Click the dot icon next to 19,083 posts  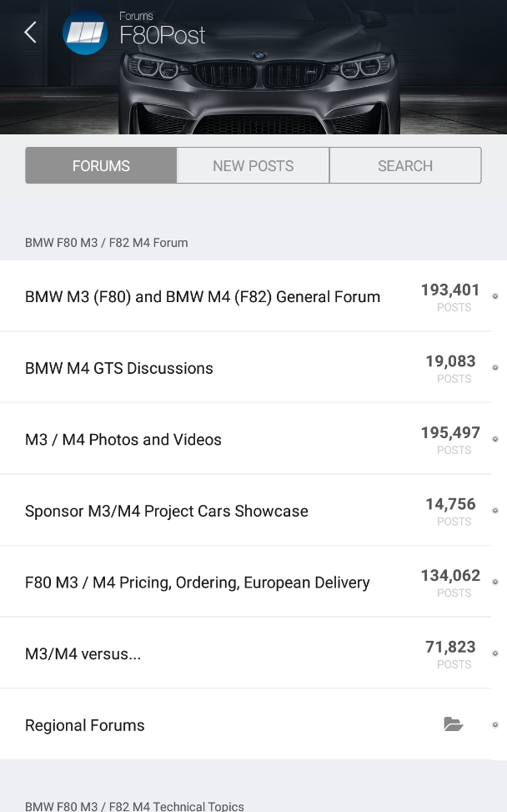click(x=495, y=368)
